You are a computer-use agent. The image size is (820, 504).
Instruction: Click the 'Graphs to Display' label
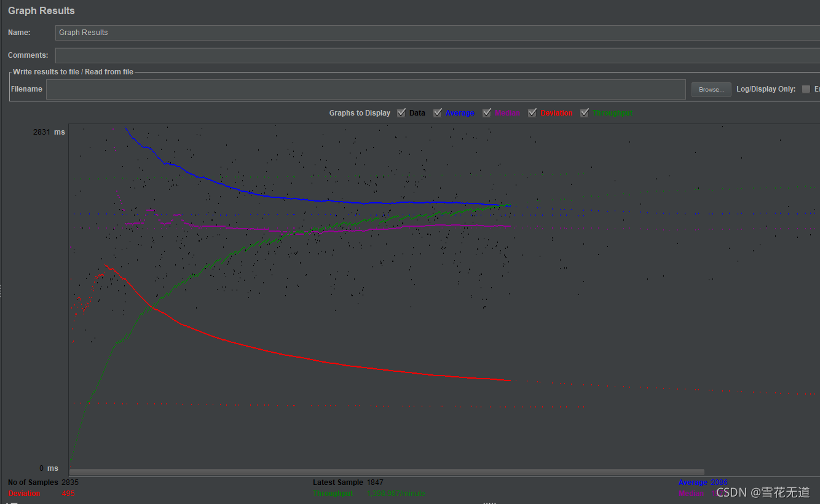pos(360,113)
